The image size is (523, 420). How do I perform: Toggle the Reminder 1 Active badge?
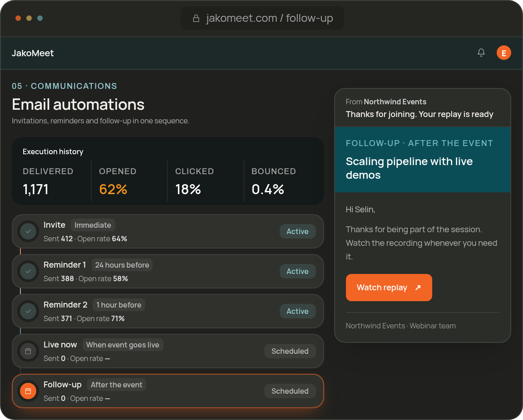click(297, 271)
